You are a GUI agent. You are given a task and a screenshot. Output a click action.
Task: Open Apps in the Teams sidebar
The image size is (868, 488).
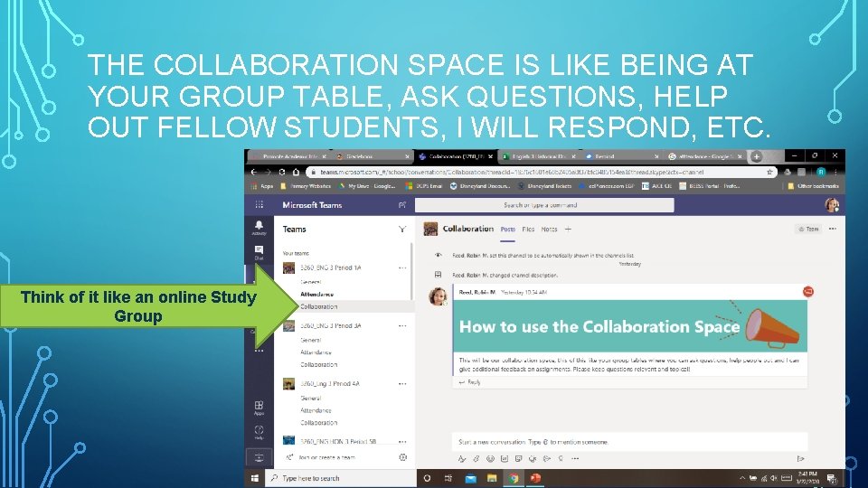click(x=259, y=408)
